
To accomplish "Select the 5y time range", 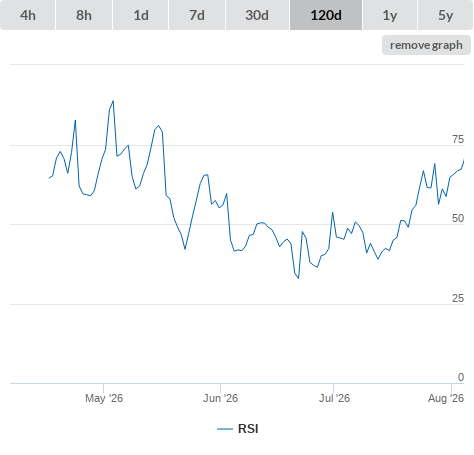I will (446, 15).
